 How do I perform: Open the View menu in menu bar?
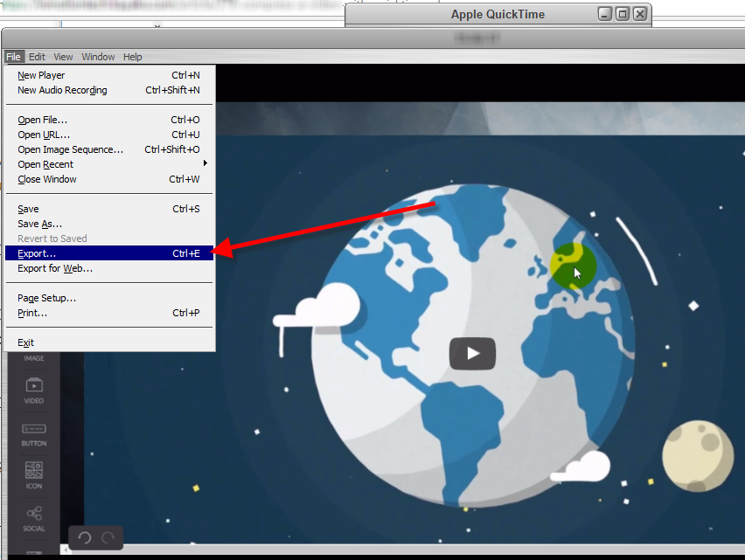pyautogui.click(x=63, y=57)
